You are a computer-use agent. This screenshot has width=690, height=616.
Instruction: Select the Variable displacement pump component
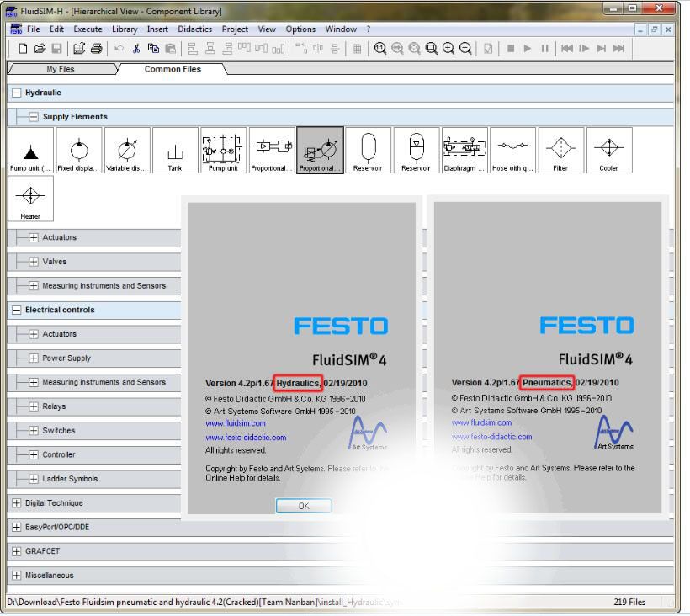(127, 151)
